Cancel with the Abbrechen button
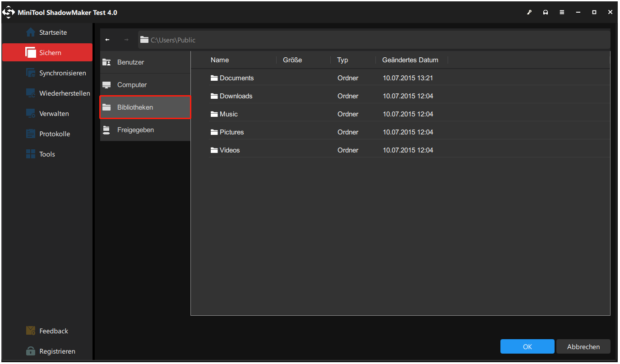The image size is (620, 364). tap(583, 346)
